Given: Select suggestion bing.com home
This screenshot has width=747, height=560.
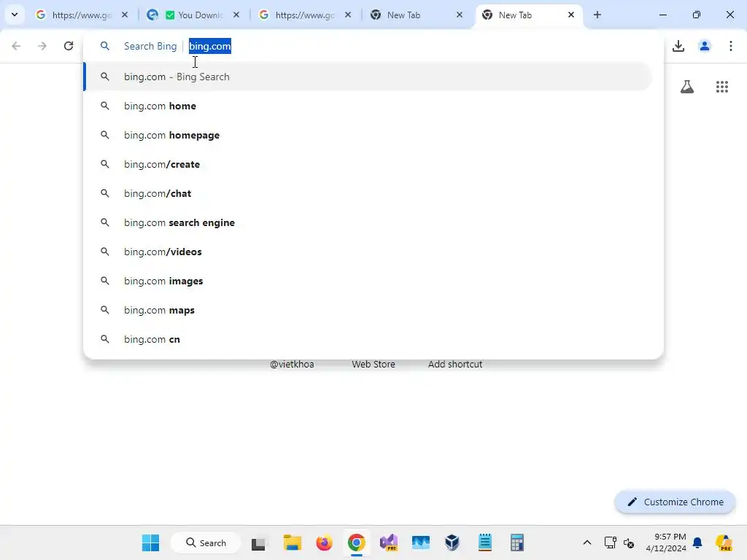Looking at the screenshot, I should (368, 106).
